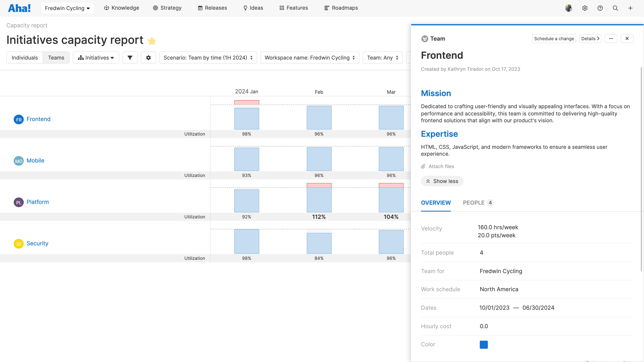This screenshot has width=644, height=362.
Task: Click the blue team color swatch
Action: pos(484,344)
